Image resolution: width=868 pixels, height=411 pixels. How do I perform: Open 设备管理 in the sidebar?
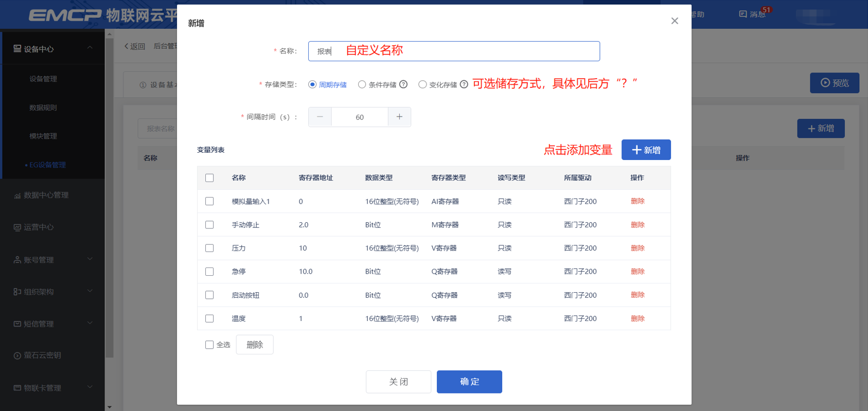(x=43, y=79)
